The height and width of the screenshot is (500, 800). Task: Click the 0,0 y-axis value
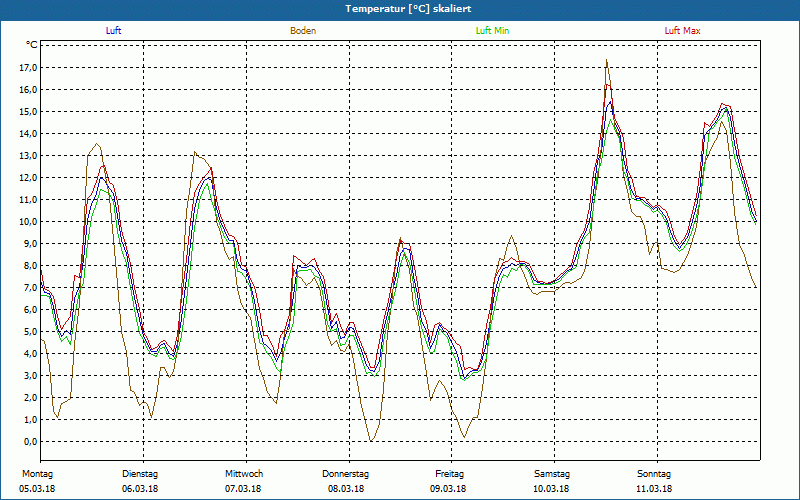coord(31,441)
